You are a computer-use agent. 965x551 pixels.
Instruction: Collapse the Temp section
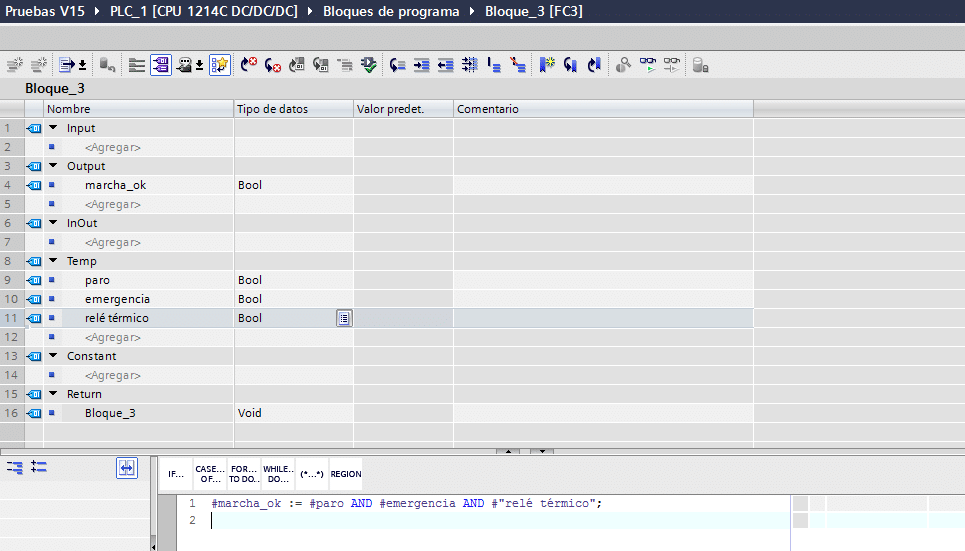tap(53, 261)
